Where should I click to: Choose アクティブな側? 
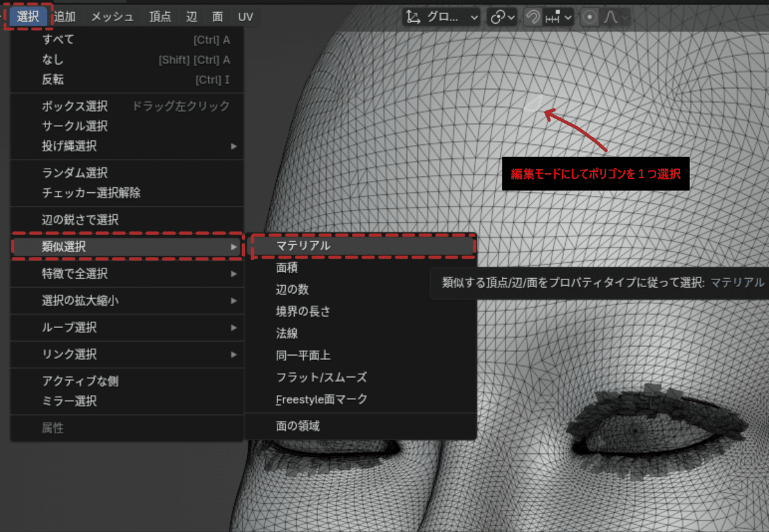(x=127, y=381)
